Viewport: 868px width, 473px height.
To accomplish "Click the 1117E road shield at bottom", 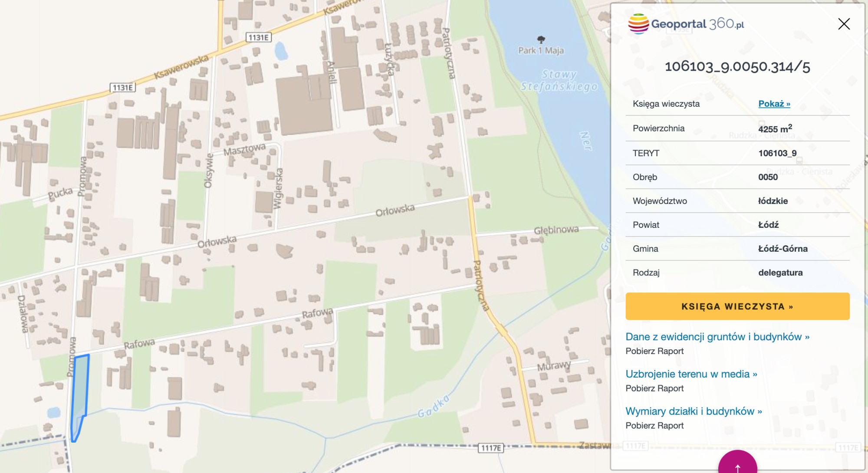I will pos(491,448).
